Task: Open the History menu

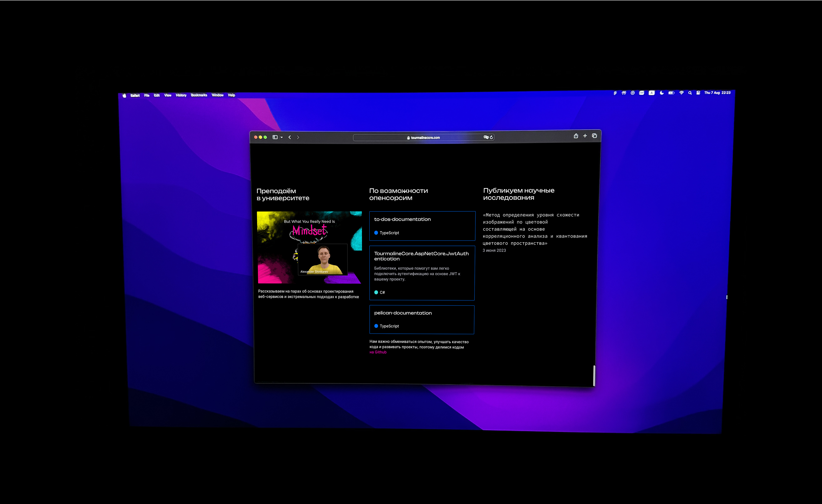Action: pyautogui.click(x=181, y=95)
